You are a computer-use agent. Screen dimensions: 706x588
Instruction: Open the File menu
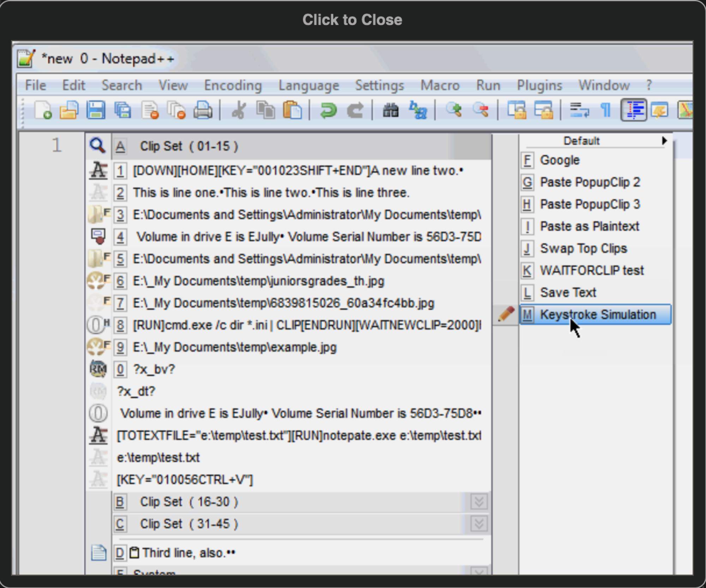point(36,85)
